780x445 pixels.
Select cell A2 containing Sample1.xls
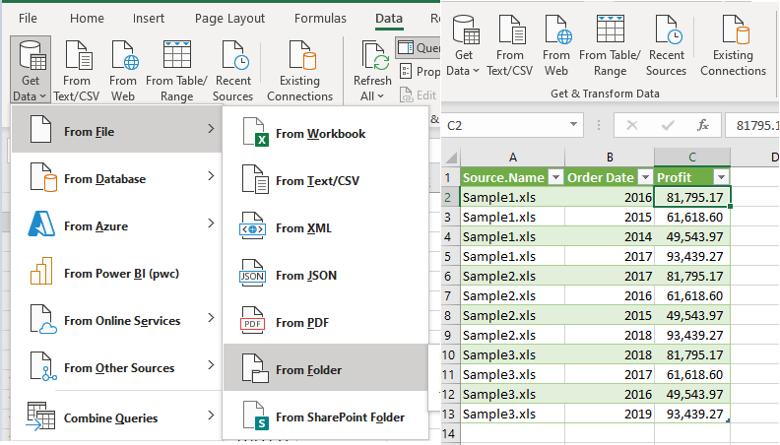tap(513, 197)
